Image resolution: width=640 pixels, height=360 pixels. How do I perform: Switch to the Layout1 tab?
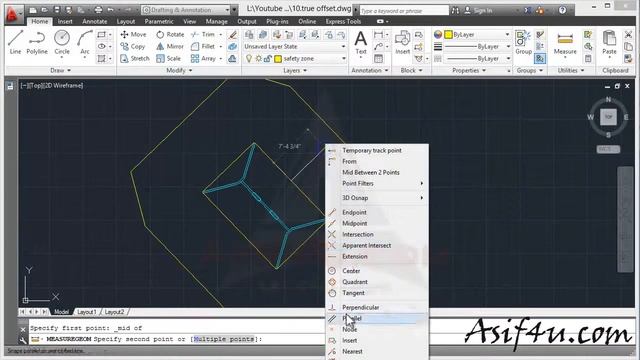[x=87, y=312]
